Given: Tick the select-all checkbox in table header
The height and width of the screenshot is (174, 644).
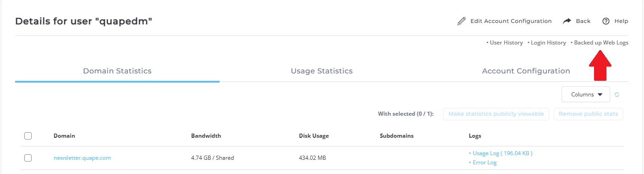Looking at the screenshot, I should [28, 136].
